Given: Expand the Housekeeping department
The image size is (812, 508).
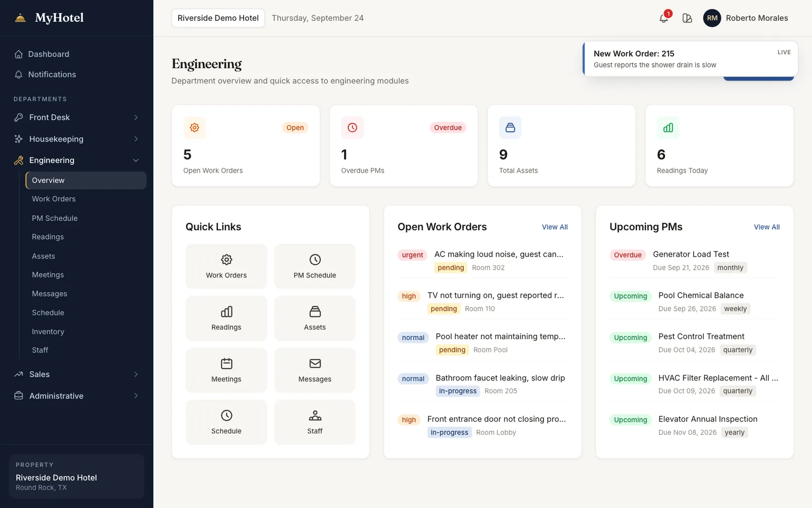Looking at the screenshot, I should click(x=77, y=139).
